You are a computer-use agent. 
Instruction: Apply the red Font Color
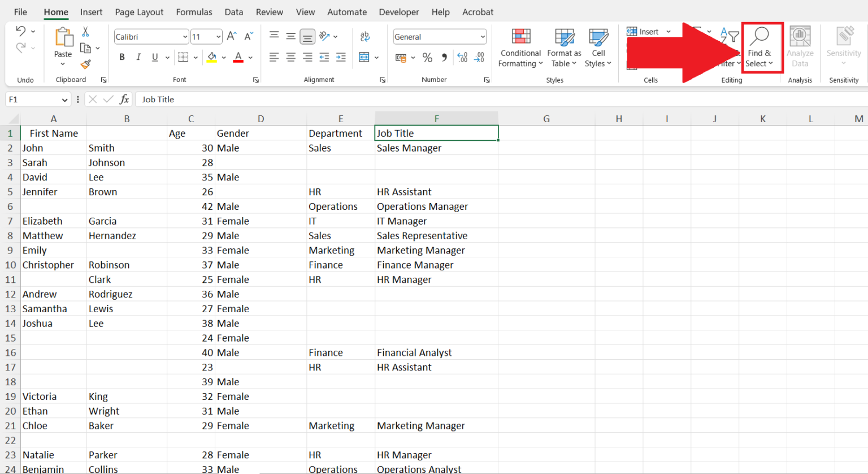tap(238, 57)
